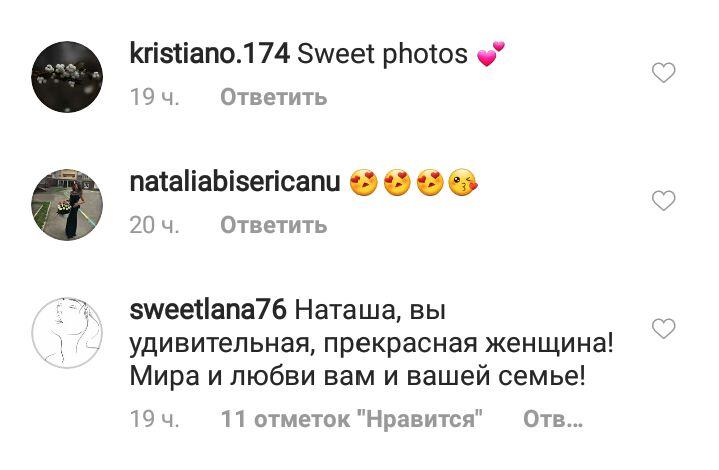Click the truncated Отв… reply under sweetlana76
Viewport: 719px width, 470px height.
(x=553, y=419)
